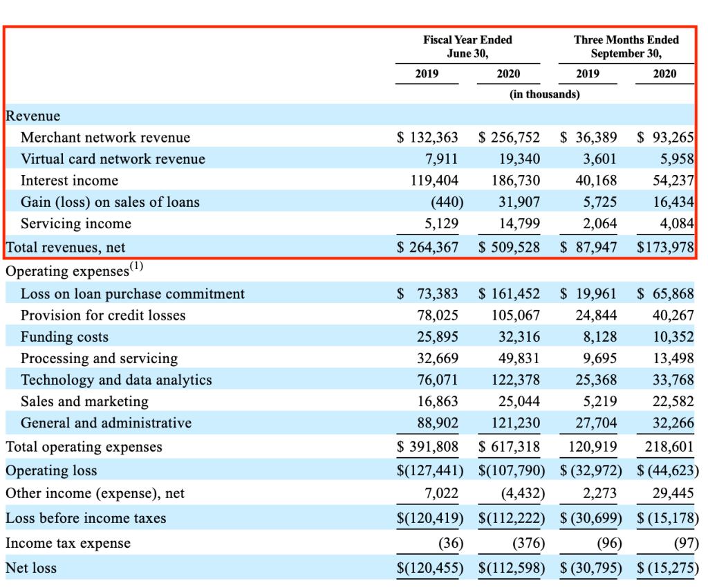The width and height of the screenshot is (708, 588).
Task: Click the Income tax expense row label
Action: coord(68,543)
